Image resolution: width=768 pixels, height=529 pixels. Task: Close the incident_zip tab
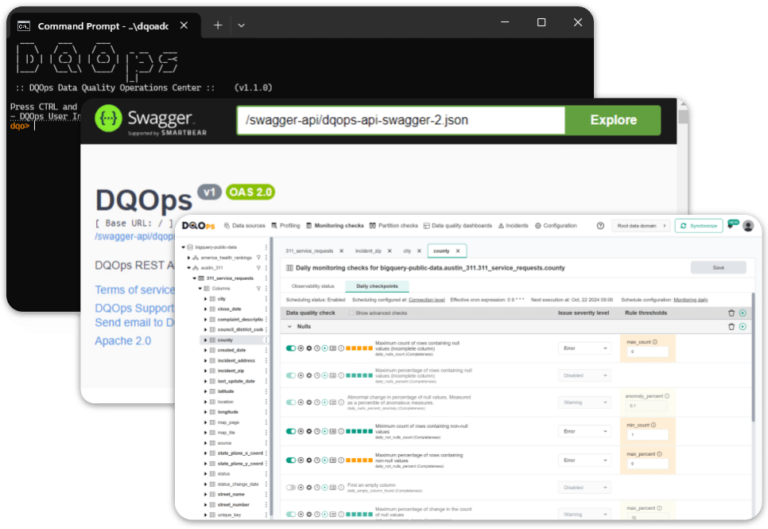(389, 251)
